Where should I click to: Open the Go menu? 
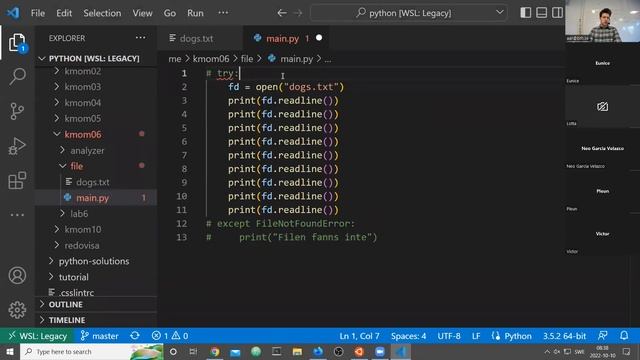tap(170, 13)
